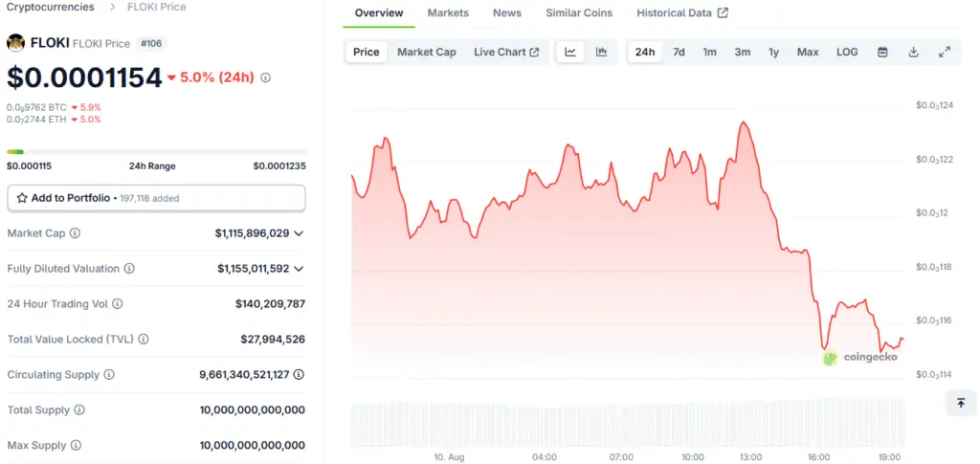Open the News tab
Viewport: 980px width, 464px height.
tap(507, 13)
